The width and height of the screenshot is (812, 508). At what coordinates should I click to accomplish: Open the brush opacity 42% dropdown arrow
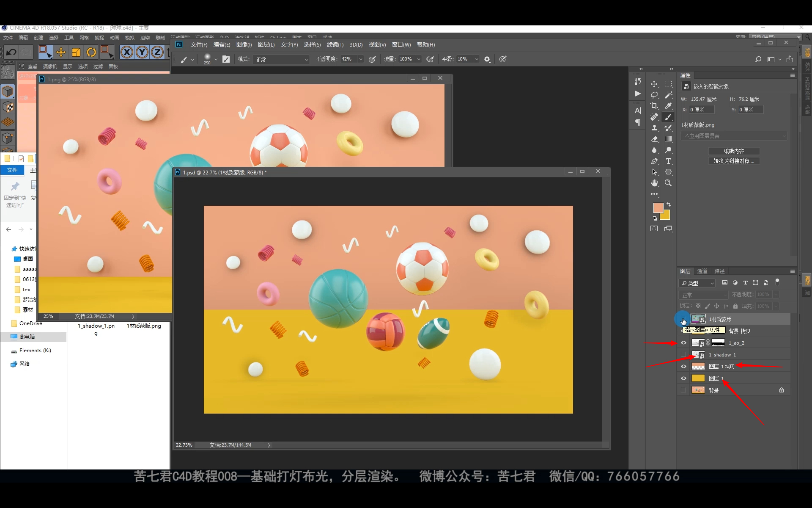361,59
